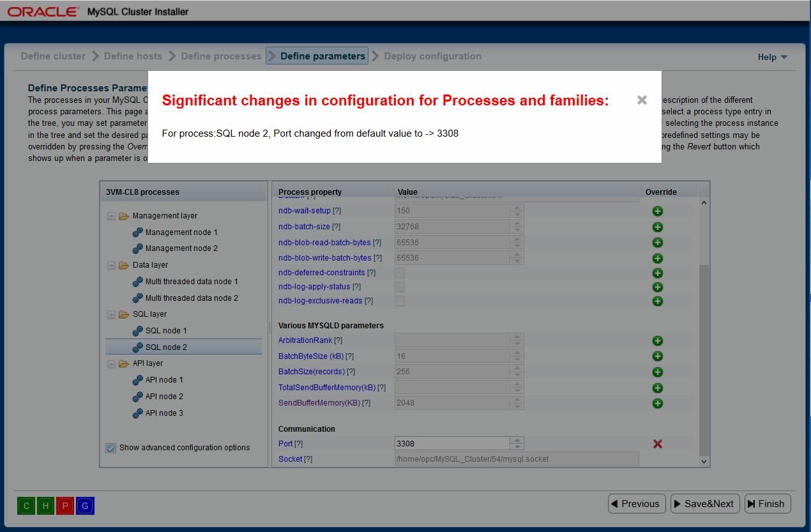Go to Deploy configuration step
The width and height of the screenshot is (811, 532).
click(x=433, y=56)
